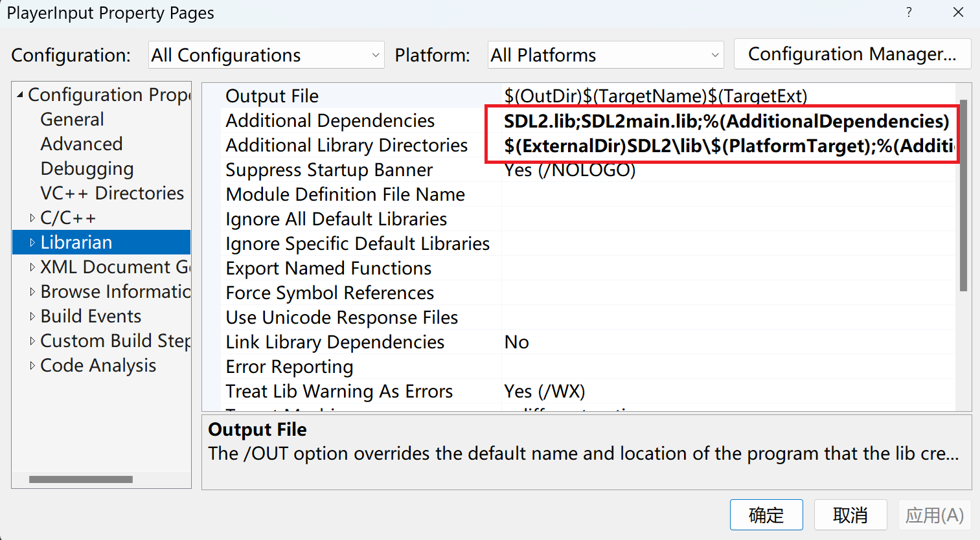
Task: Select the Code Analysis tree item
Action: [98, 366]
